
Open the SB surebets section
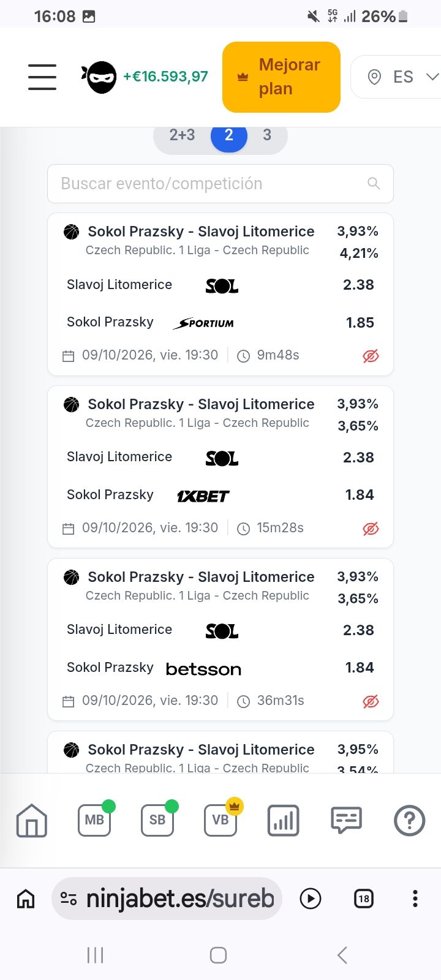pyautogui.click(x=158, y=820)
